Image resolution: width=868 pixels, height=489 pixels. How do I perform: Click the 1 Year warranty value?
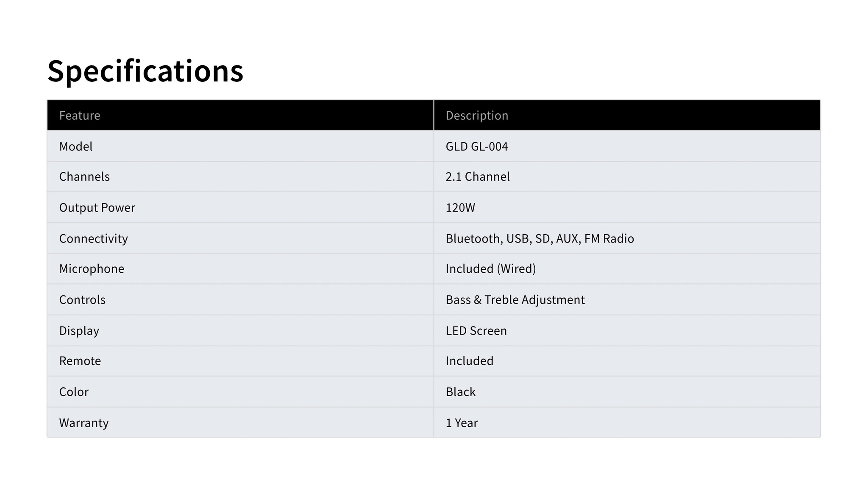(462, 422)
